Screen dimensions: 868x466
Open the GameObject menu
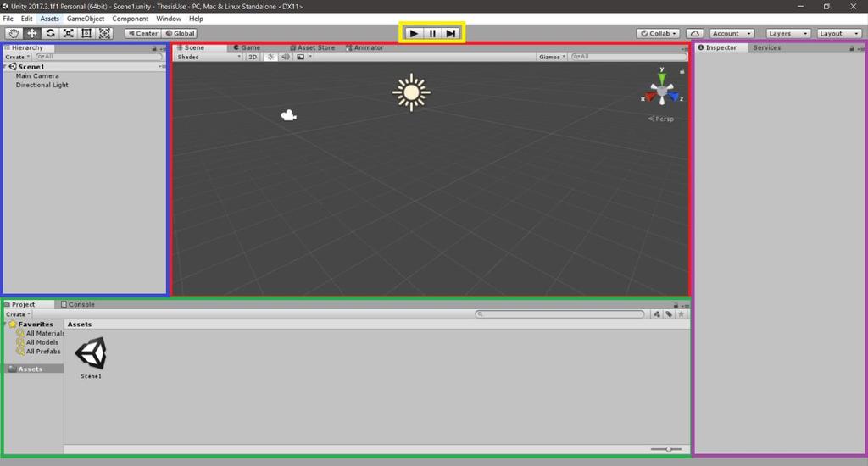point(86,19)
